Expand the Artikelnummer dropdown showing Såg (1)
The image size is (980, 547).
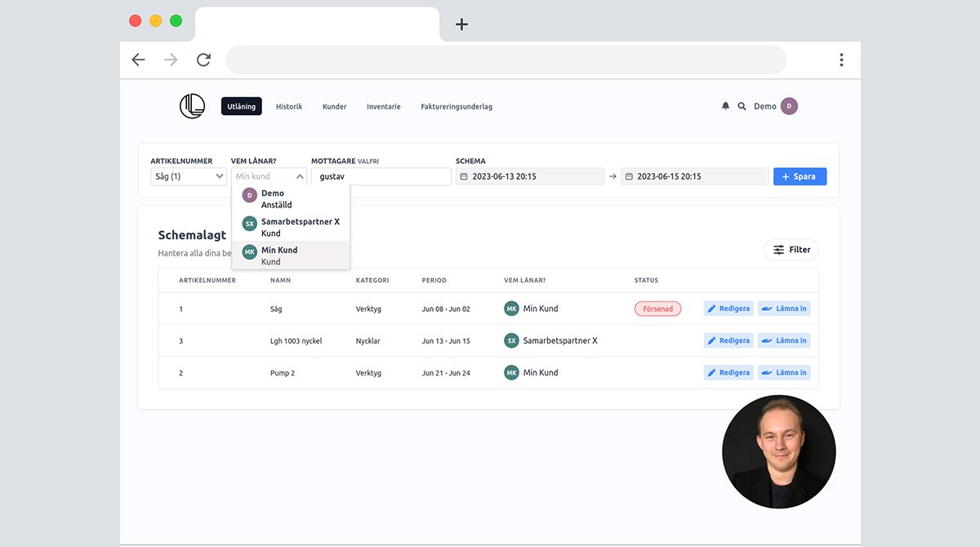click(189, 176)
